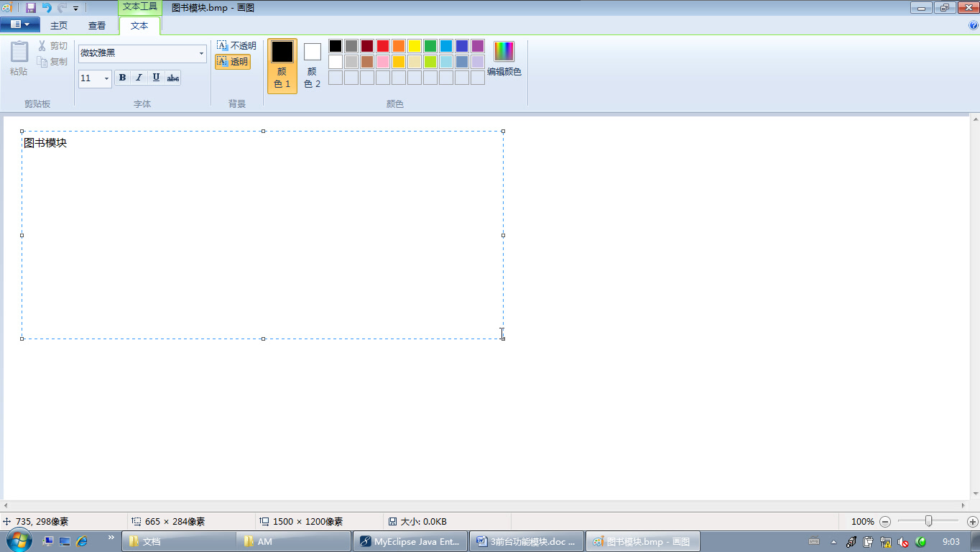The width and height of the screenshot is (980, 552).
Task: Click the green tray icon
Action: coord(920,542)
